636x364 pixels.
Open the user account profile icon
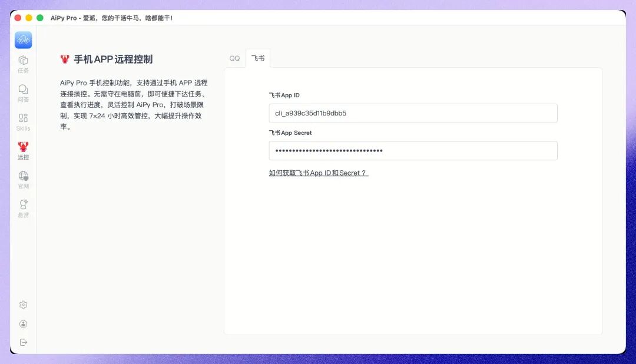(x=23, y=324)
